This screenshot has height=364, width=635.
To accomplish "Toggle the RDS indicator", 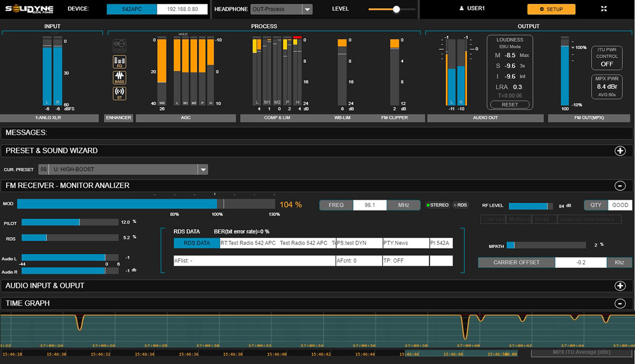I will (460, 205).
